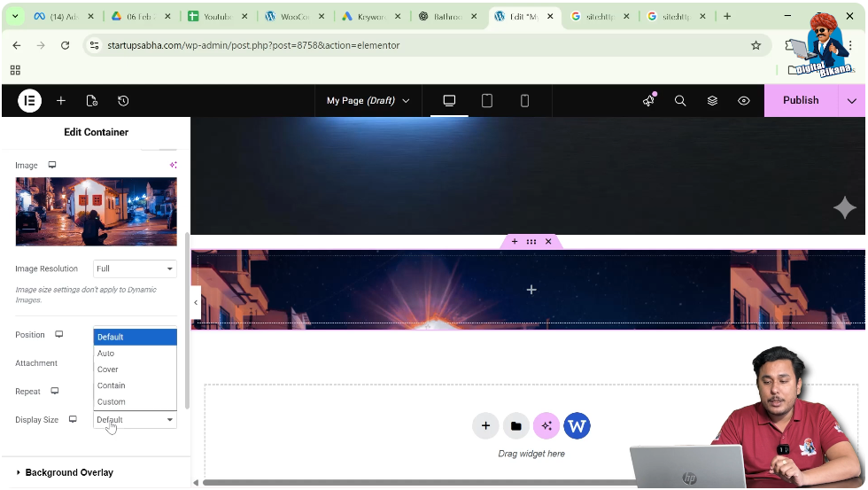Image resolution: width=868 pixels, height=490 pixels.
Task: Open page settings document icon
Action: [x=92, y=101]
